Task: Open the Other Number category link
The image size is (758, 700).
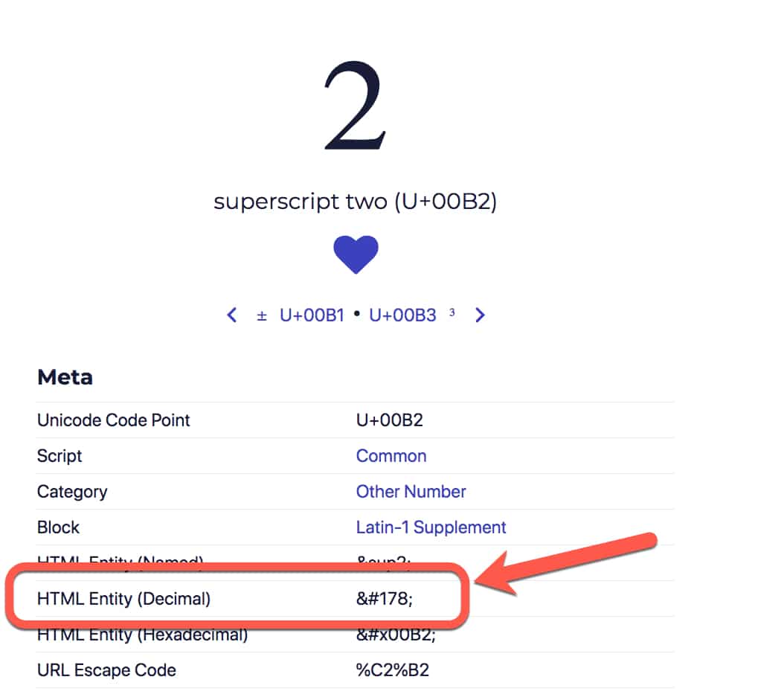Action: click(411, 492)
